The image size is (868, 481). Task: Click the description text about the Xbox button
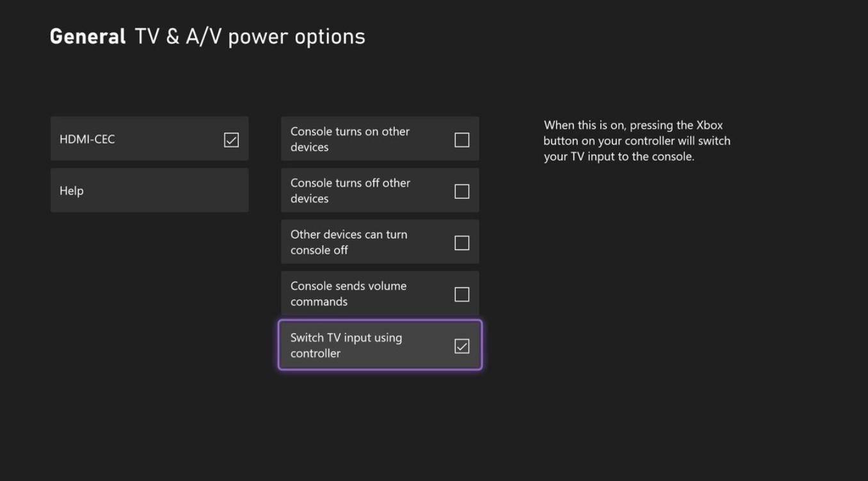(636, 141)
